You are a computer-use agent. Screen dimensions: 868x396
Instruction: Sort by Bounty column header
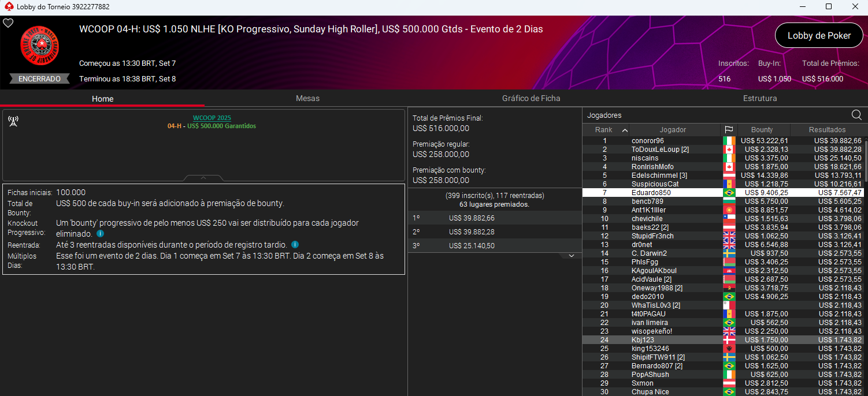(762, 130)
